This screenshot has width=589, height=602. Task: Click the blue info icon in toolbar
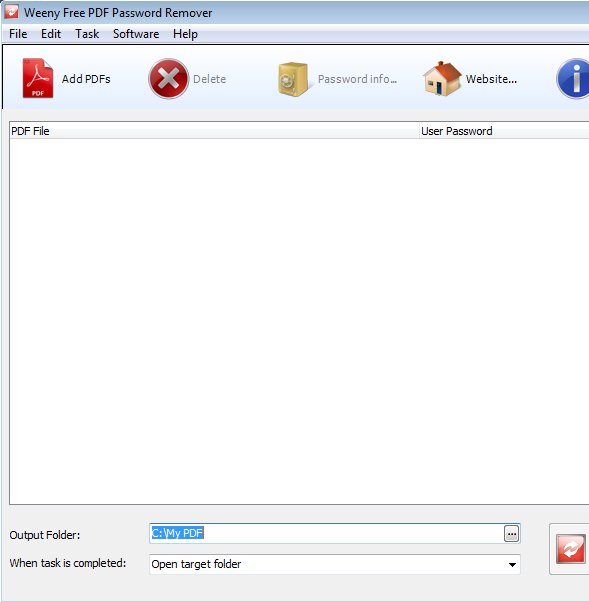pos(572,79)
